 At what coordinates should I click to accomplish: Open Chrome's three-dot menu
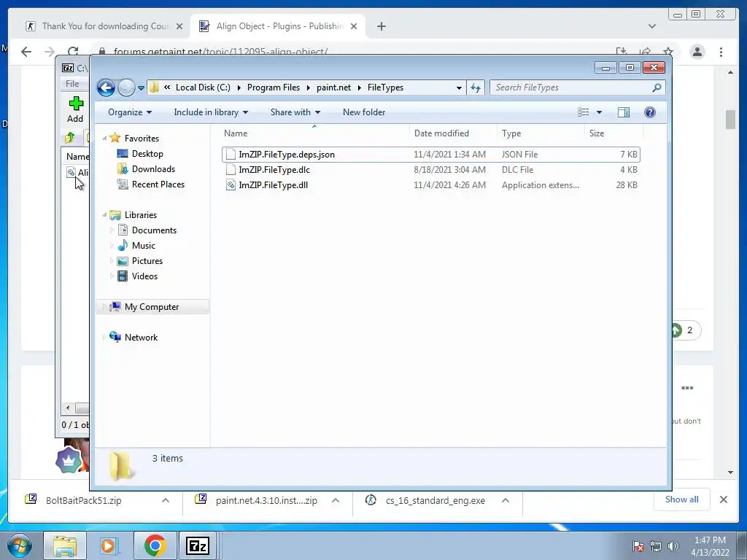(721, 52)
